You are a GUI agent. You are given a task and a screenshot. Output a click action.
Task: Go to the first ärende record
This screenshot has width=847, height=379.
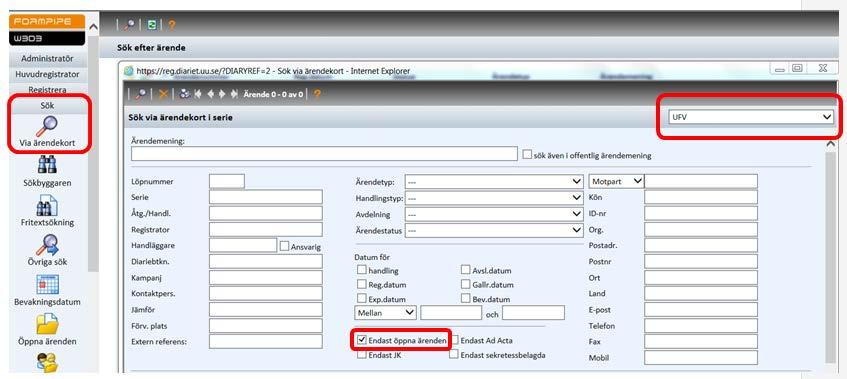coord(198,94)
